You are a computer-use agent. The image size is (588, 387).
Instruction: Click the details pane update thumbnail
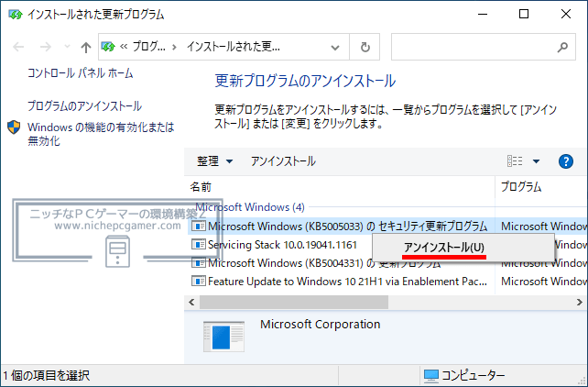pos(223,337)
